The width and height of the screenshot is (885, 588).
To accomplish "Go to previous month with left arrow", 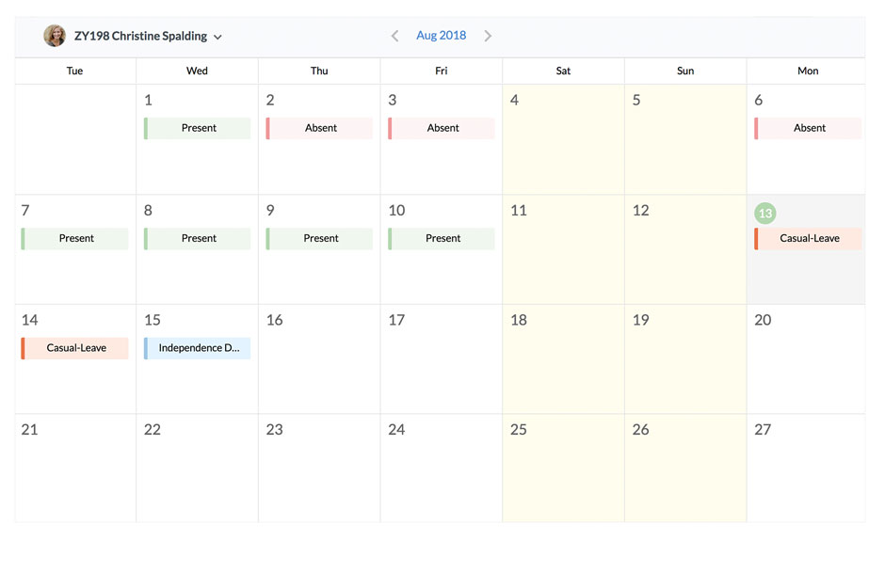I will coord(395,36).
